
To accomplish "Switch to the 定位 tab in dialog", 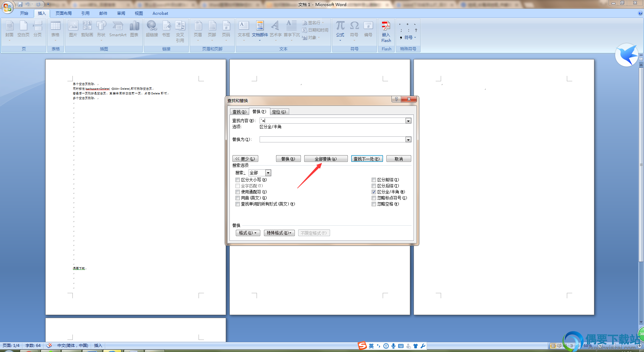I will coord(279,112).
